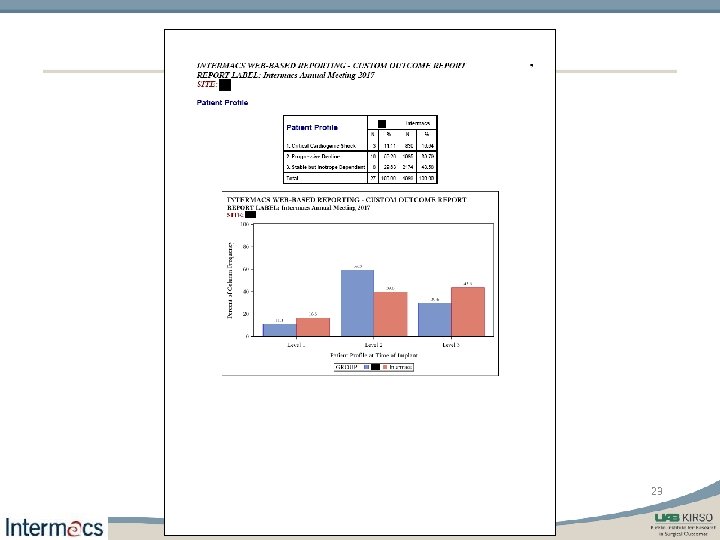The height and width of the screenshot is (540, 720).
Task: Click the blue 'Patient Profile' section heading
Action: [222, 102]
